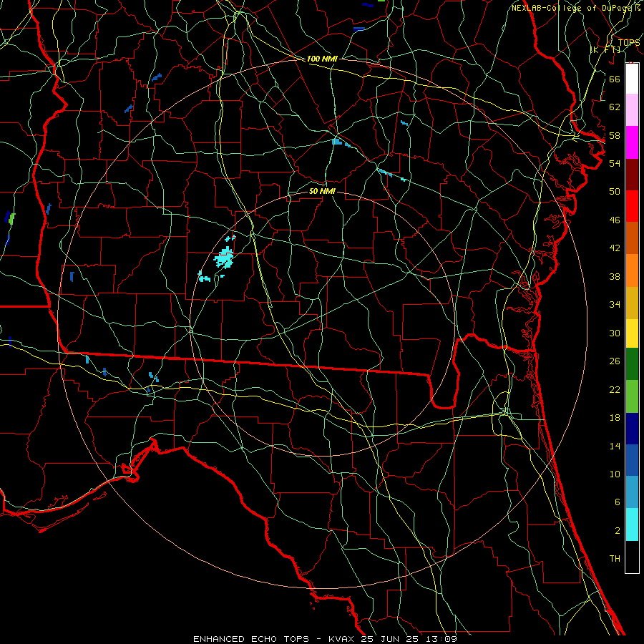Click the navy 14 kft legend swatch
Viewport: 644px width, 644px height.
(x=632, y=429)
